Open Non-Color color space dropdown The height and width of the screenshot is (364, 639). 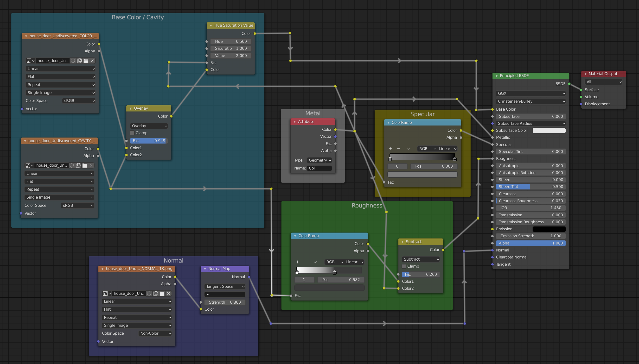(155, 333)
